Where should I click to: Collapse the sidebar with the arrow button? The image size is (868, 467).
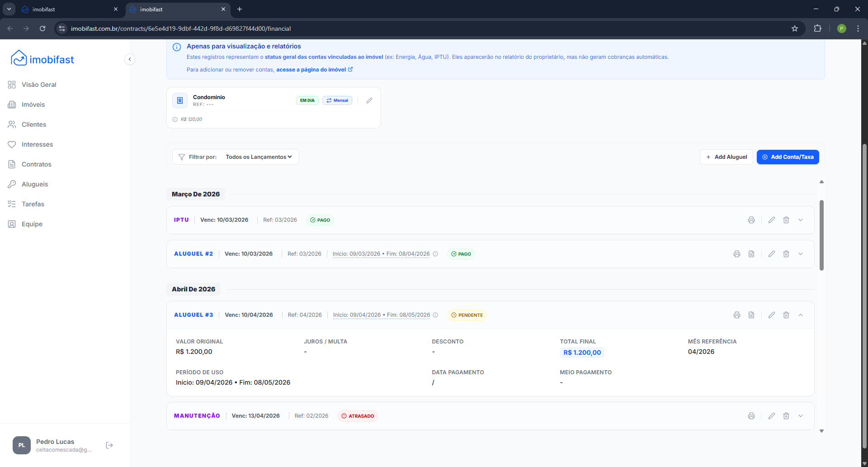pos(130,59)
